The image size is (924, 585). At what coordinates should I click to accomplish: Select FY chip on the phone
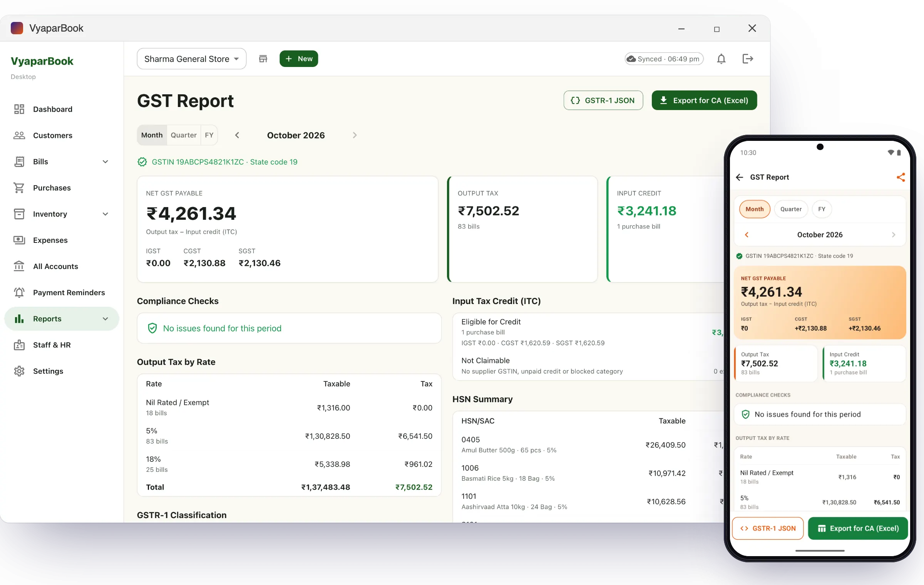point(822,209)
